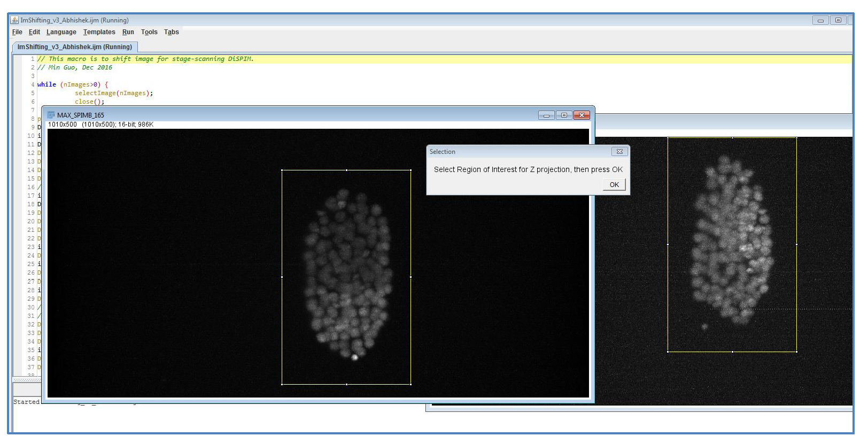Image resolution: width=868 pixels, height=444 pixels.
Task: Click the bottom-middle handle of MAX_SPIMB_165 selection
Action: point(346,384)
